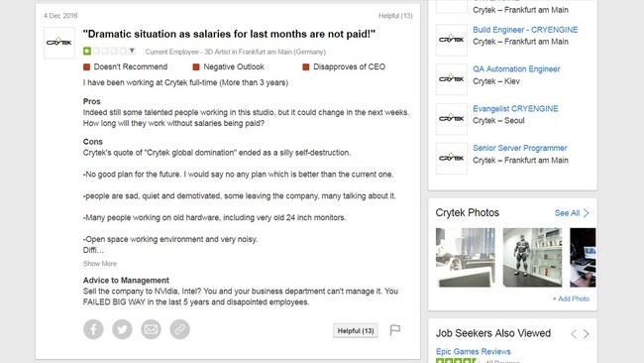Go to next Job Seekers Also Viewed
The image size is (644, 363).
click(x=587, y=334)
